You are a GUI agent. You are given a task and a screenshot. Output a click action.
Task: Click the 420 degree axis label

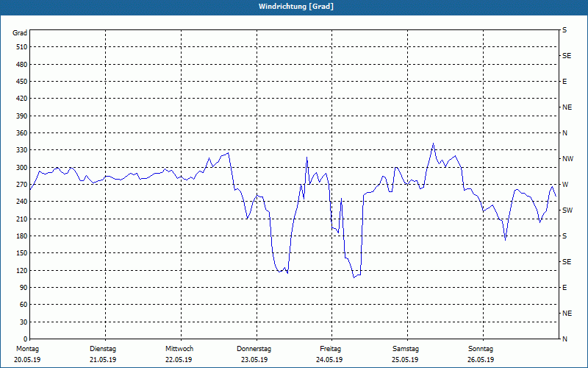(22, 99)
